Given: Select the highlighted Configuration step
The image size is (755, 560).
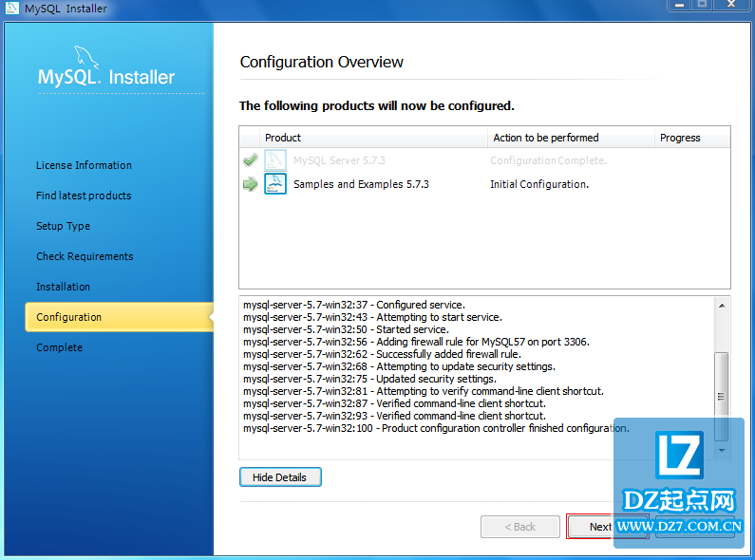Looking at the screenshot, I should click(x=120, y=317).
